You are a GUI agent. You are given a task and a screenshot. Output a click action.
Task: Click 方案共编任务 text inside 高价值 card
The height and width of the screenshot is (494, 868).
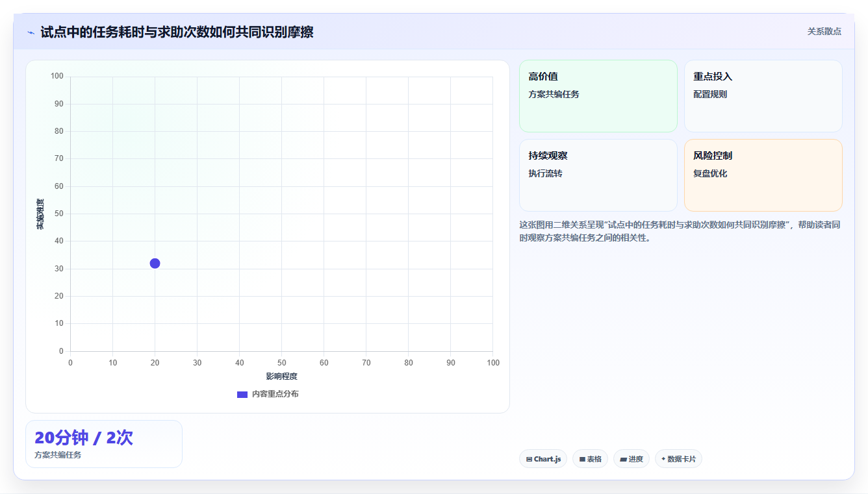(554, 94)
